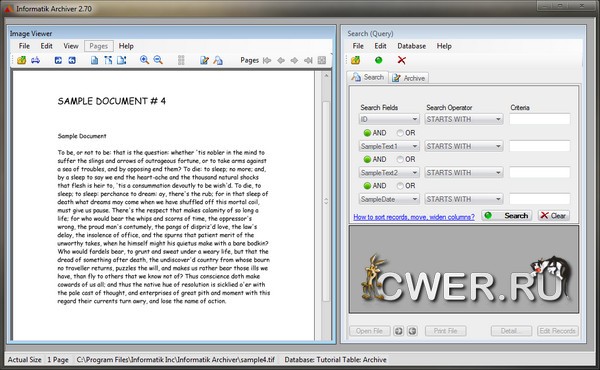The height and width of the screenshot is (370, 600).
Task: Open the Image Viewer Help menu
Action: click(x=126, y=46)
